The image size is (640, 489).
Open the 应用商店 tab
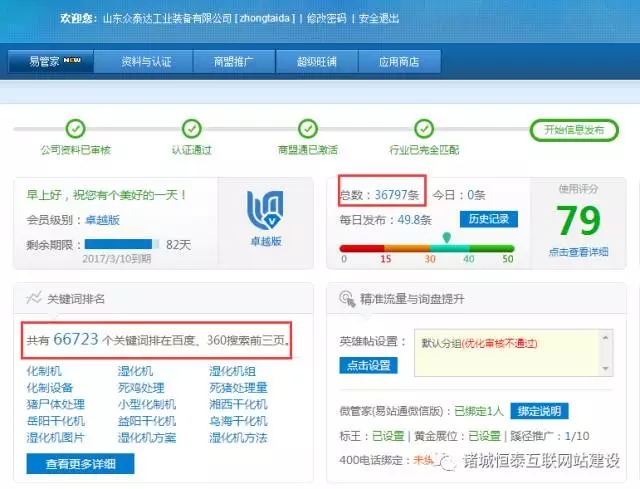(x=398, y=61)
